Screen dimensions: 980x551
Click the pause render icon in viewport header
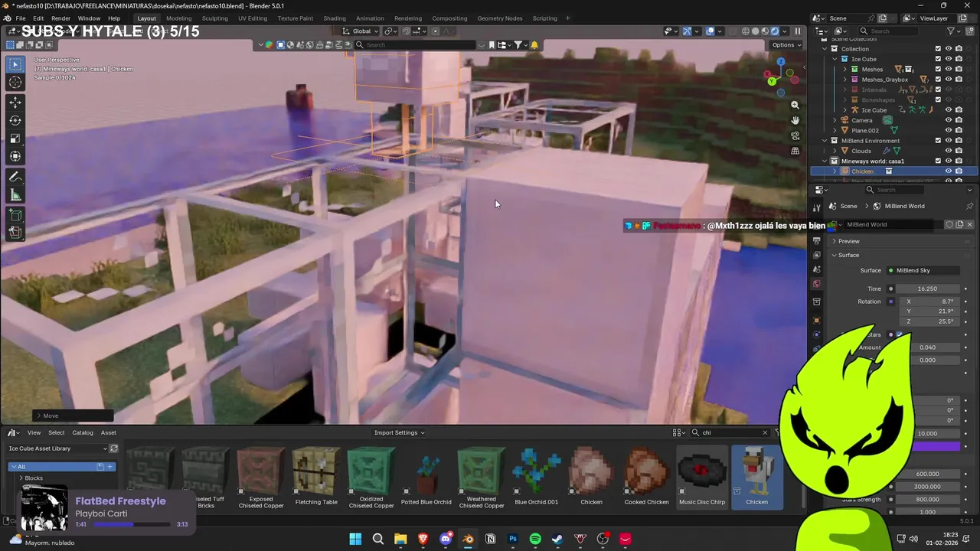798,31
